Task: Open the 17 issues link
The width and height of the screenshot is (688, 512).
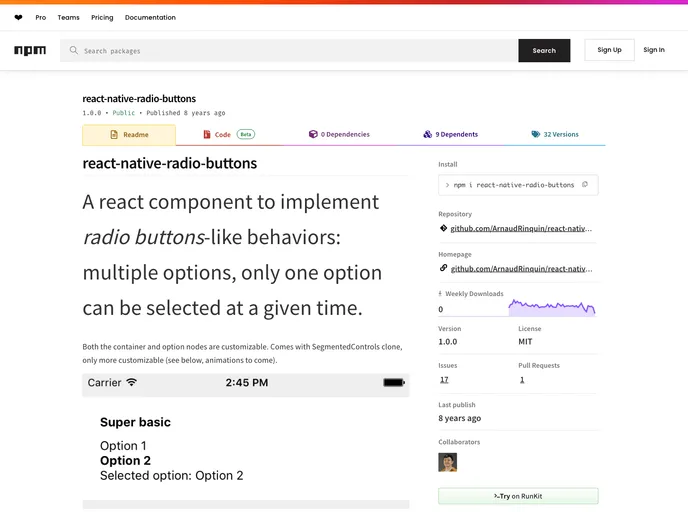Action: click(x=444, y=380)
